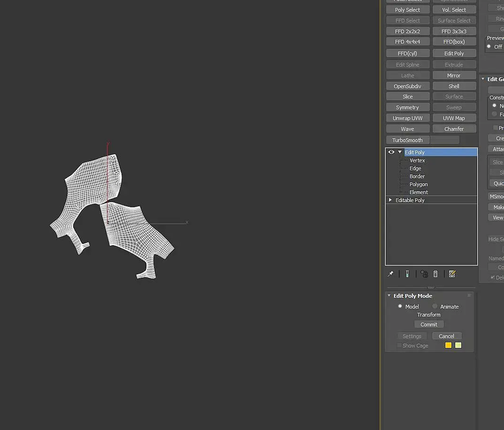The height and width of the screenshot is (430, 504).
Task: Collapse the Edit Poly Mode rollout
Action: (389, 295)
